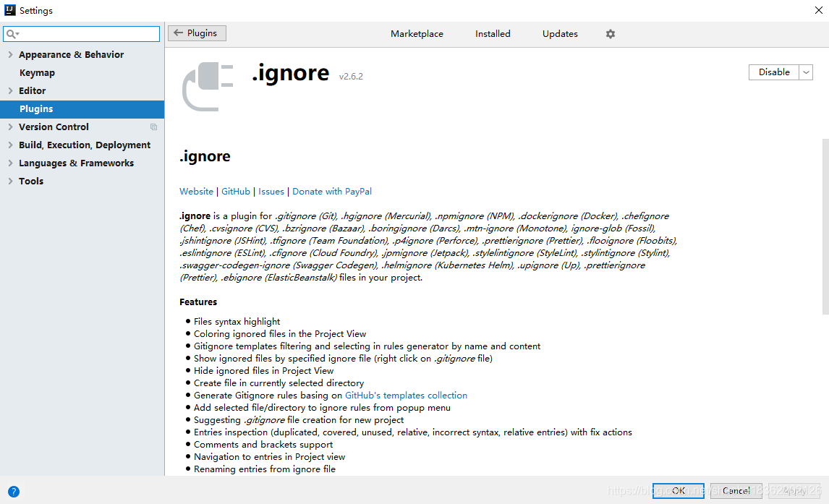
Task: Expand the Version Control node
Action: [x=10, y=127]
